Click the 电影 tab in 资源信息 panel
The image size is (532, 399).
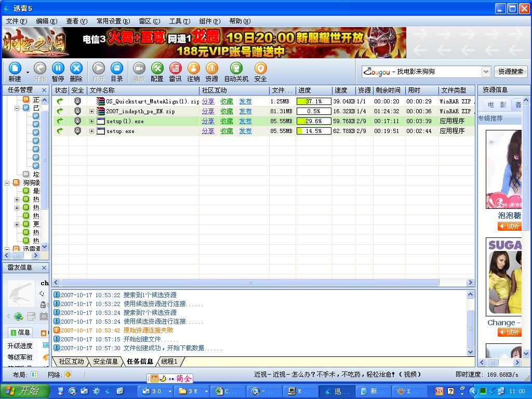[496, 105]
